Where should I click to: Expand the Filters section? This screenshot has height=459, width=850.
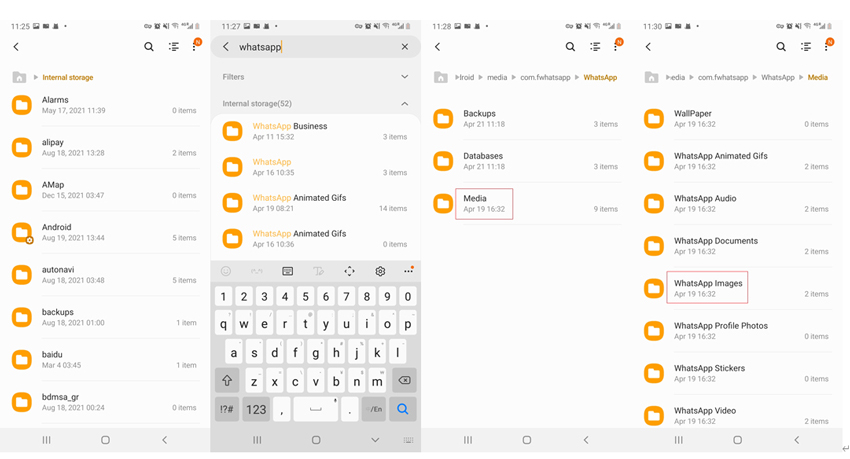404,77
